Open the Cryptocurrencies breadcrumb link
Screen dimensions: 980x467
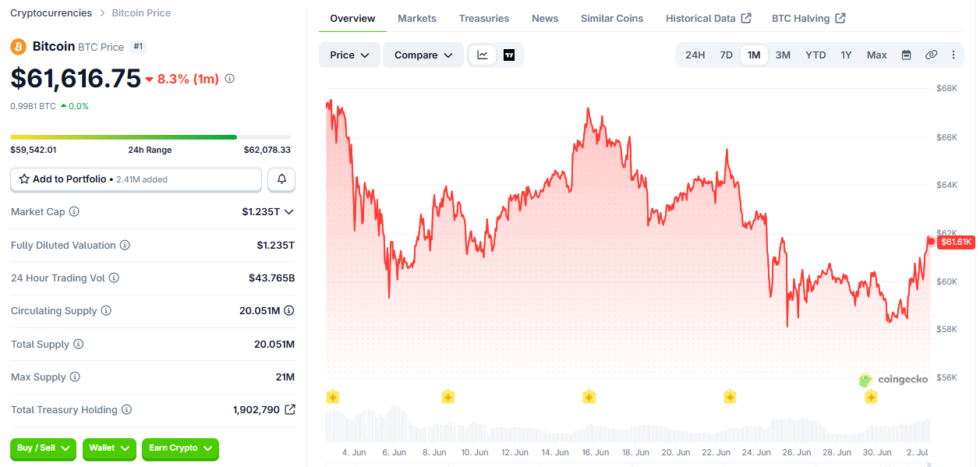pos(51,13)
